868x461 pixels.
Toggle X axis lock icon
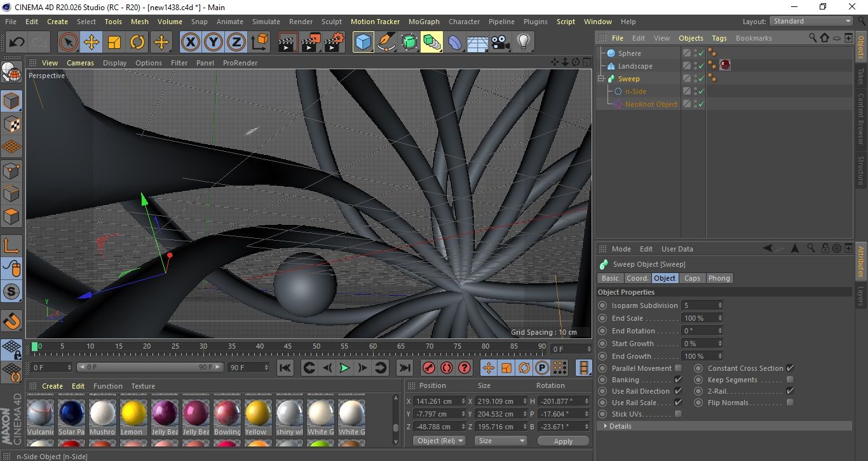pyautogui.click(x=190, y=43)
